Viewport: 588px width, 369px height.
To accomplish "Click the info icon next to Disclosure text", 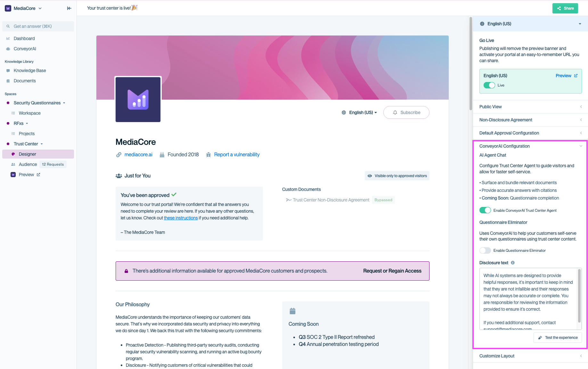I will [513, 263].
